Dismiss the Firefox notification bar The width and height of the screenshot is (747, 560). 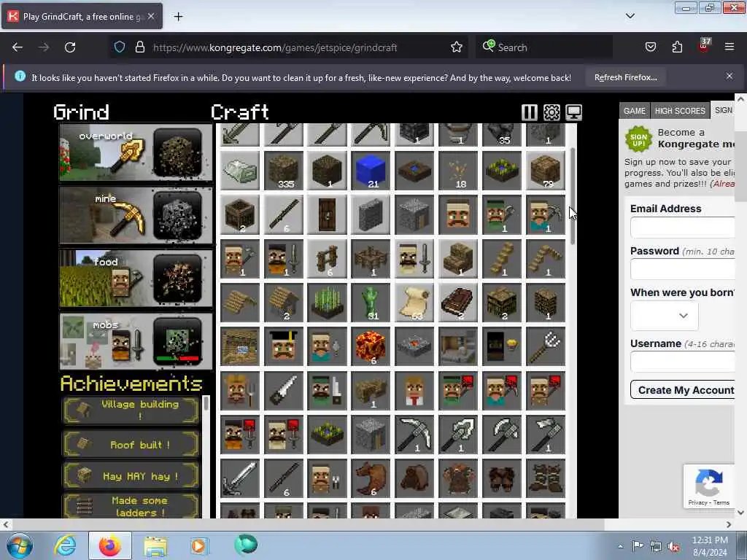[x=729, y=76]
